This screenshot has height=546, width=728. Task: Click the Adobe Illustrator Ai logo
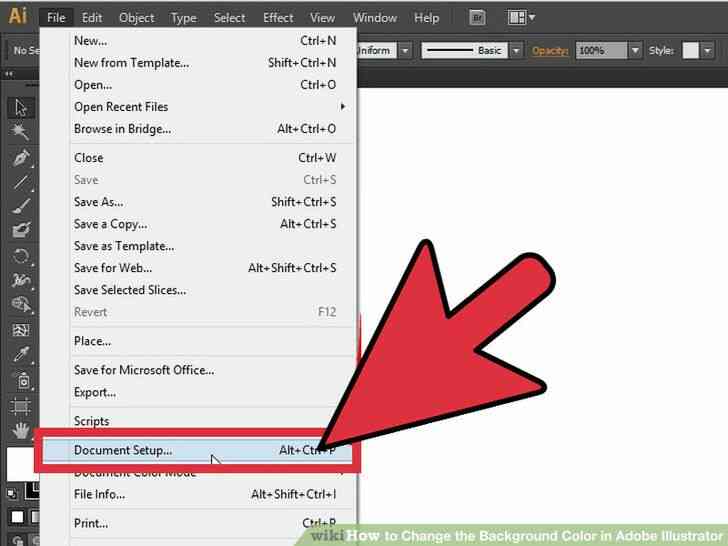click(x=18, y=16)
